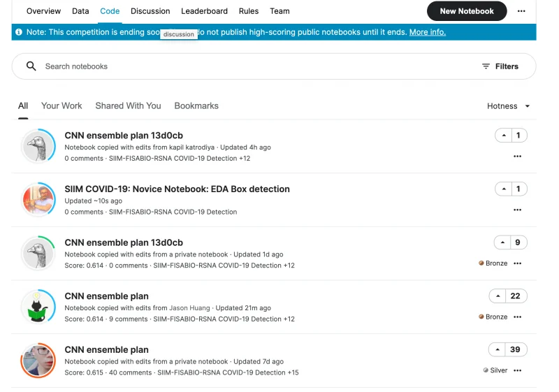Click the vote count 1 on the Novice Notebook

click(x=518, y=189)
